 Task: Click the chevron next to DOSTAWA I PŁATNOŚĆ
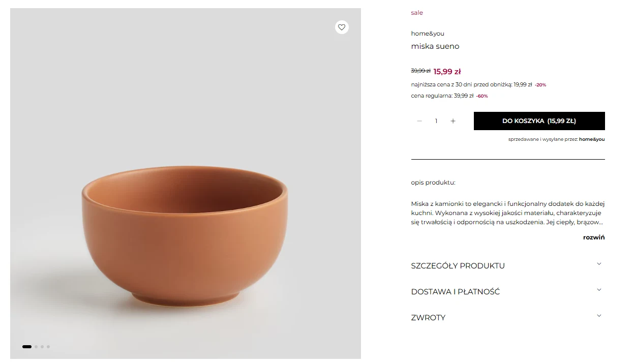(599, 290)
